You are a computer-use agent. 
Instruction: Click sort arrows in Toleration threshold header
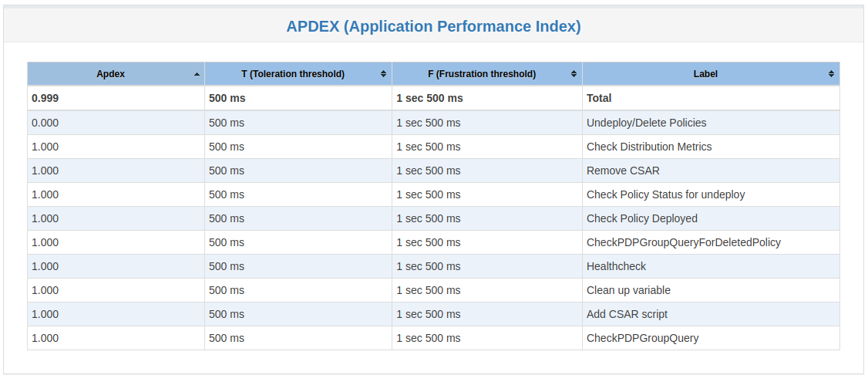pos(383,74)
